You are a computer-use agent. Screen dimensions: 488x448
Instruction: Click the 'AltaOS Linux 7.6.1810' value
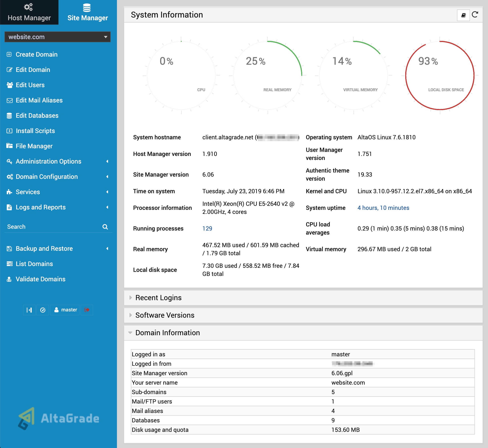pos(386,137)
